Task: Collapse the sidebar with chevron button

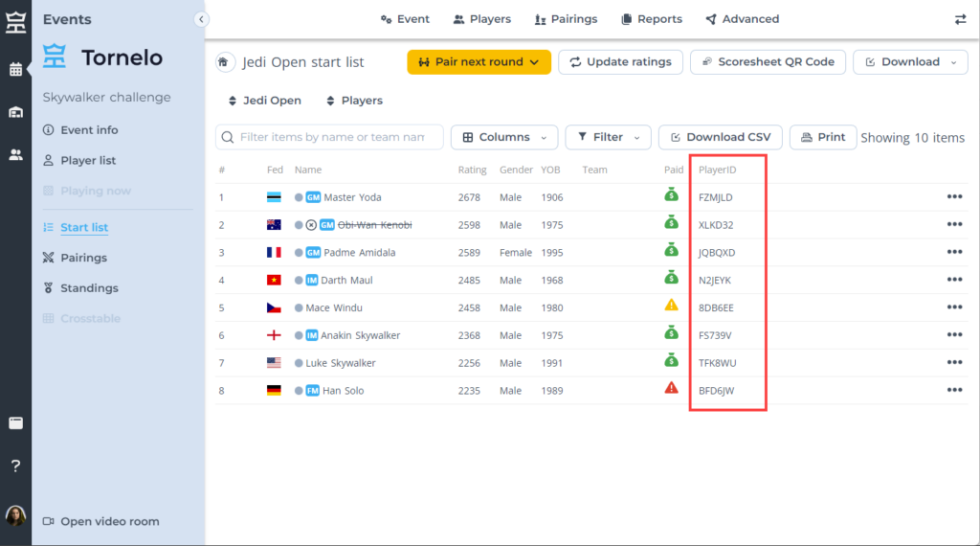Action: [x=201, y=19]
